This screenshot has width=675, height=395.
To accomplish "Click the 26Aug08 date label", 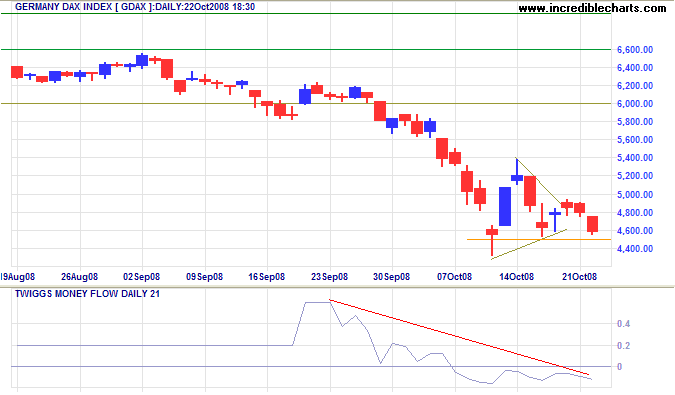I will pyautogui.click(x=80, y=277).
